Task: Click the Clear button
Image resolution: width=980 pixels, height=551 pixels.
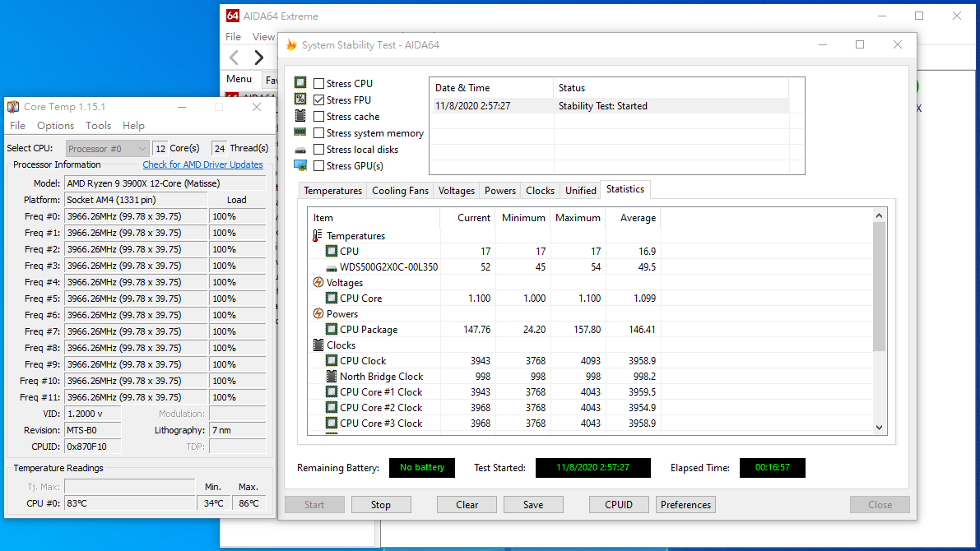Action: click(467, 505)
